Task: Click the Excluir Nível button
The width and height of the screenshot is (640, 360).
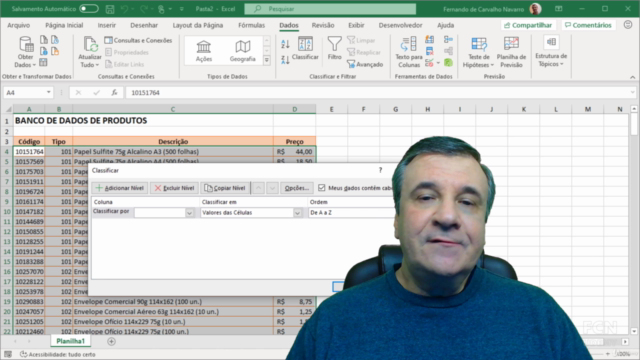Action: [174, 188]
